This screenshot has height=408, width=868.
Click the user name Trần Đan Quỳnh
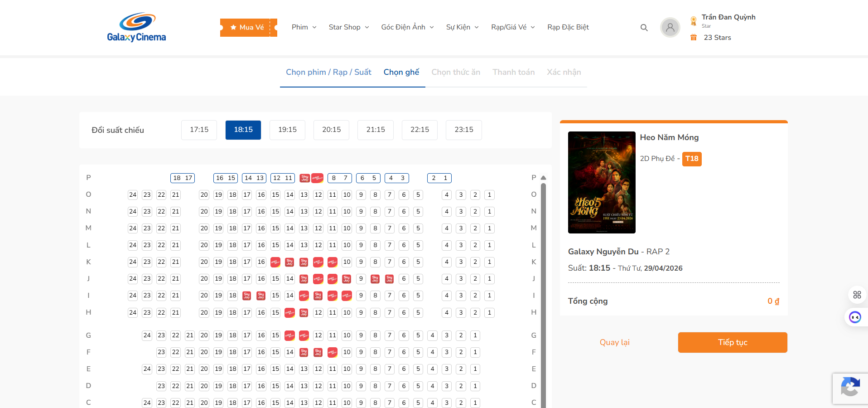pyautogui.click(x=728, y=17)
